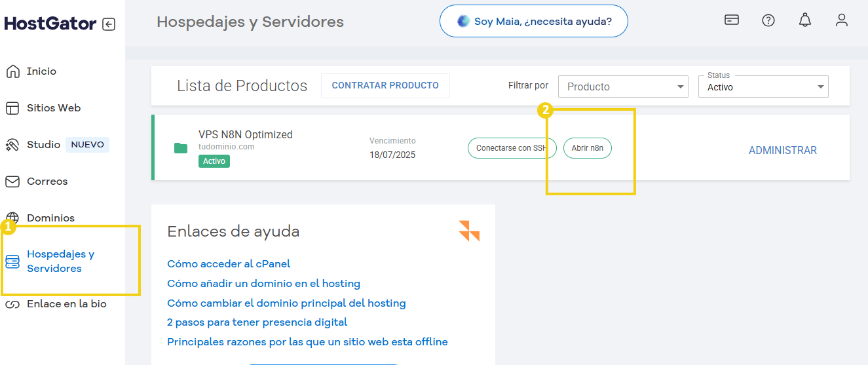Open Correos in the sidebar
This screenshot has width=868, height=365.
[47, 182]
